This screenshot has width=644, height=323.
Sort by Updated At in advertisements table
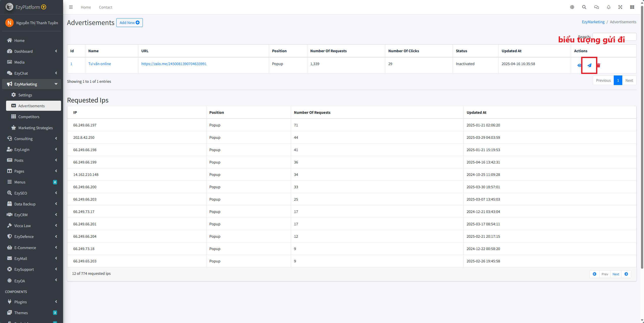(534, 51)
